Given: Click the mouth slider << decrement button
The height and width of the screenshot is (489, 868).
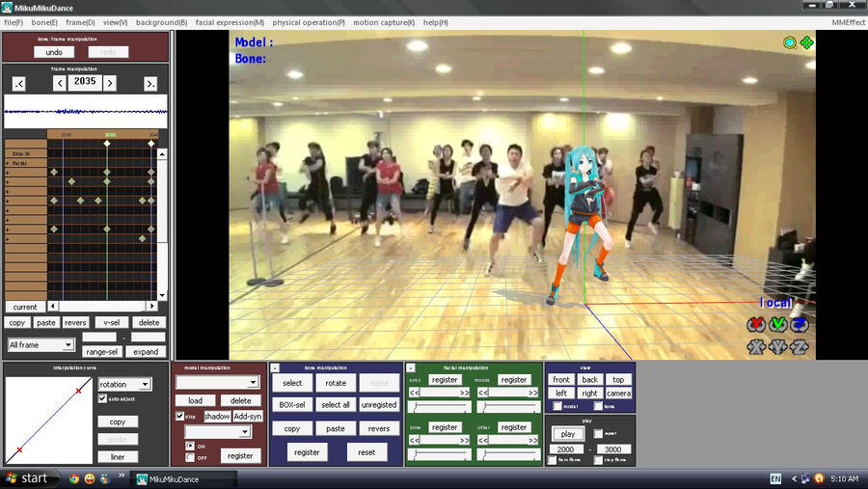Looking at the screenshot, I should coord(483,393).
